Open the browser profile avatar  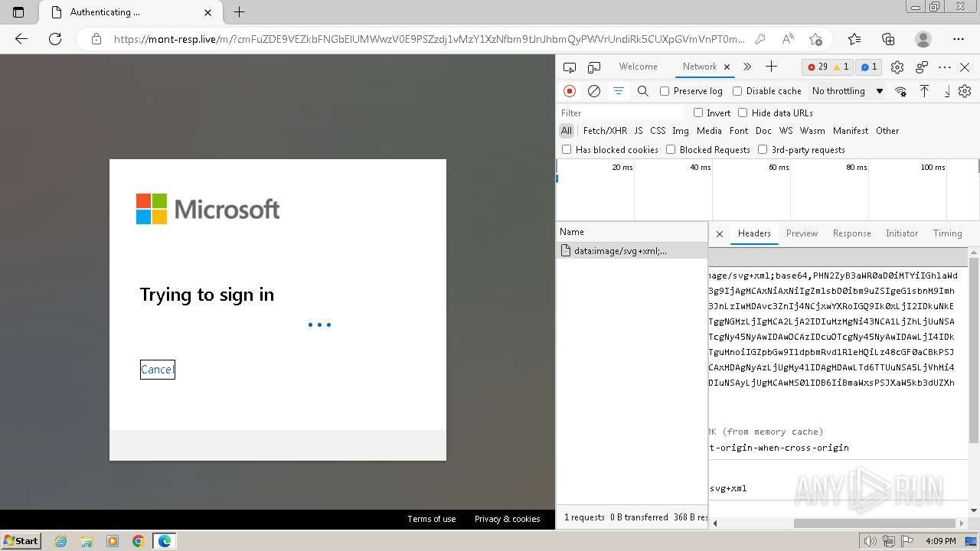[923, 39]
